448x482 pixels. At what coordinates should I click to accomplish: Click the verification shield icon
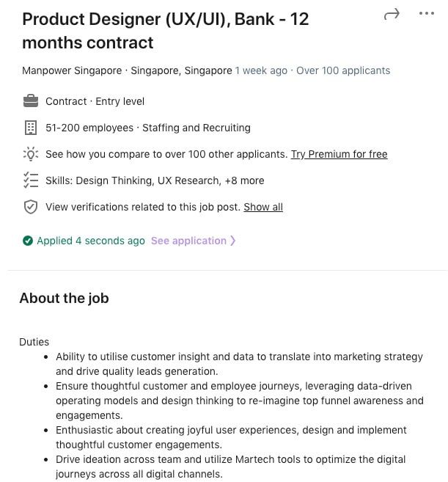(31, 207)
